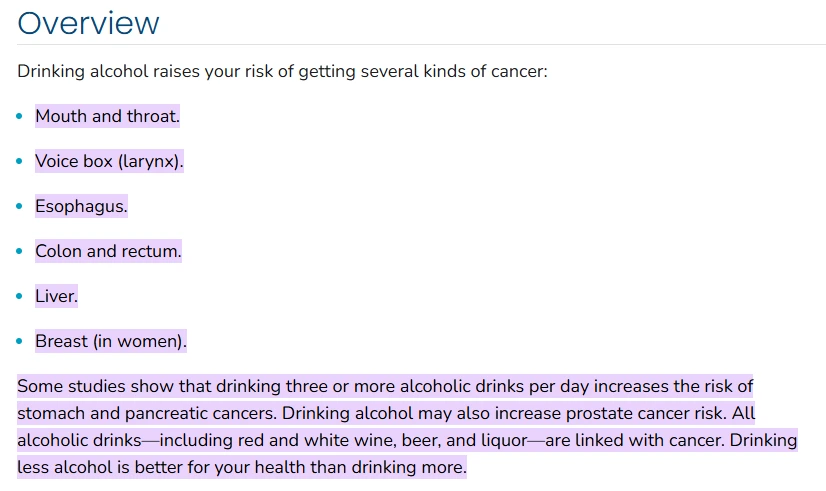
Task: Click the bullet dot beside "Liver"
Action: pyautogui.click(x=19, y=296)
